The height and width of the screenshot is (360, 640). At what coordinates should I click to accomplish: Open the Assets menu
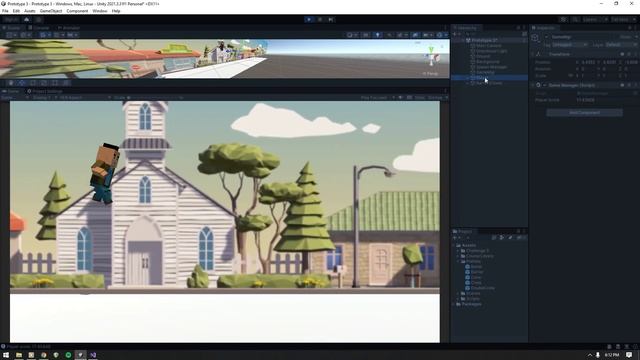30,11
